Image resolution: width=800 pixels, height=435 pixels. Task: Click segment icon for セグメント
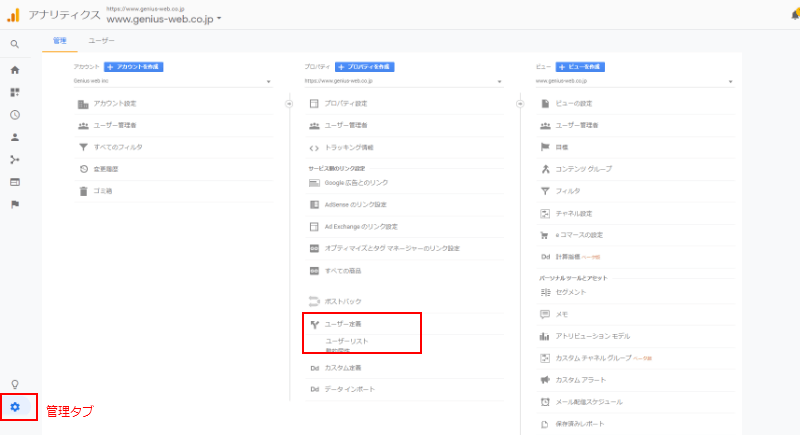[x=545, y=292]
